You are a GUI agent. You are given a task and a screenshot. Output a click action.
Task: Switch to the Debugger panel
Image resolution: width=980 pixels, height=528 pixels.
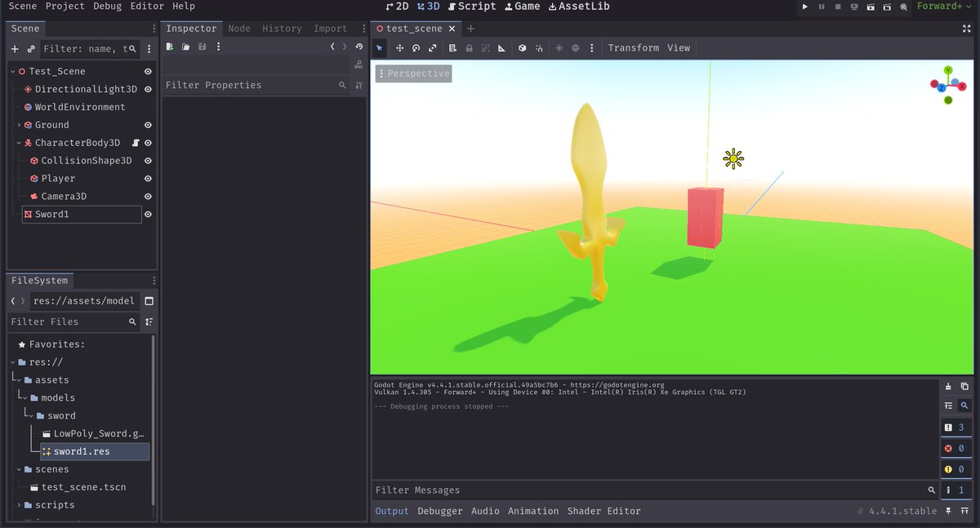point(440,511)
